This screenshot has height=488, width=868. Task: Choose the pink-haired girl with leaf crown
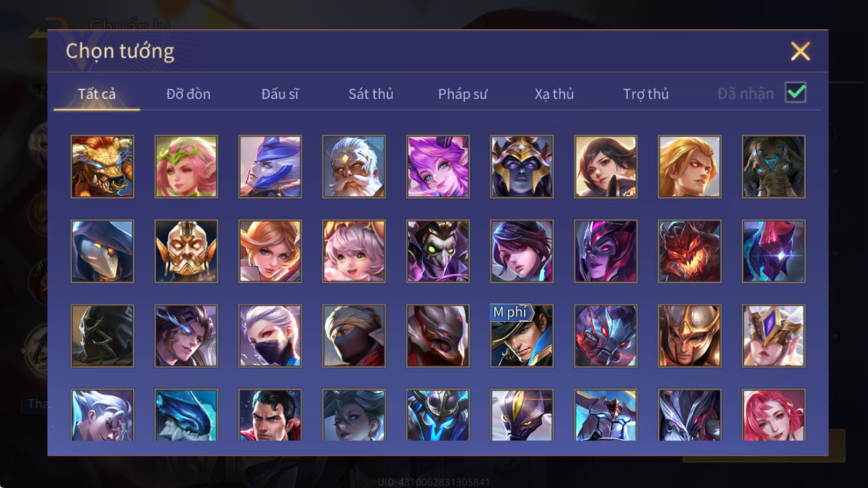pos(186,166)
